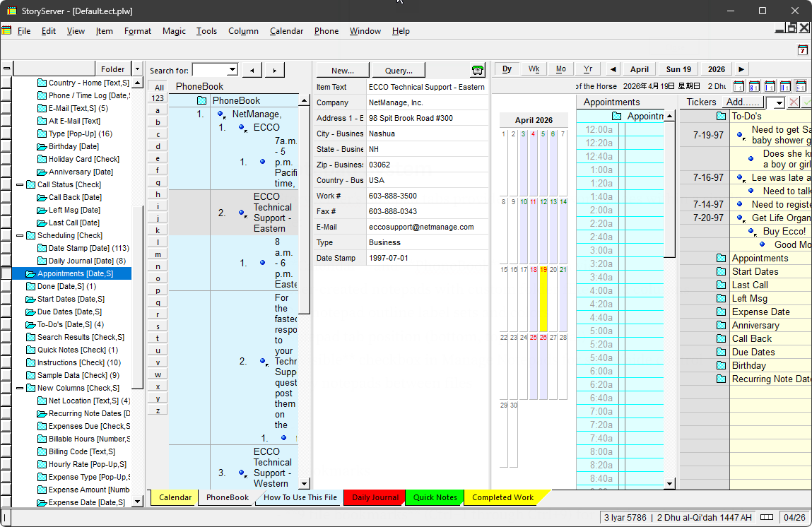Click the folder icon beside Appointments [Date,S]
The image size is (812, 527).
point(30,274)
